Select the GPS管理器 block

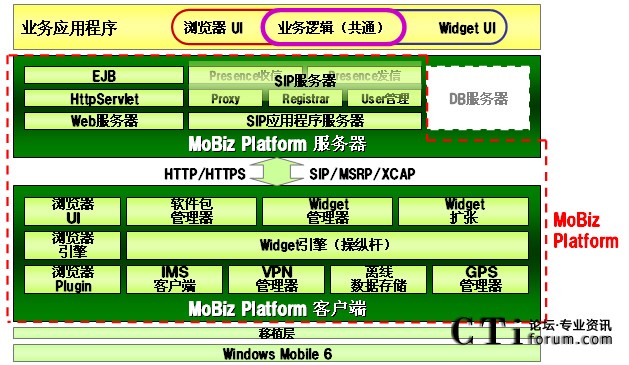click(481, 279)
